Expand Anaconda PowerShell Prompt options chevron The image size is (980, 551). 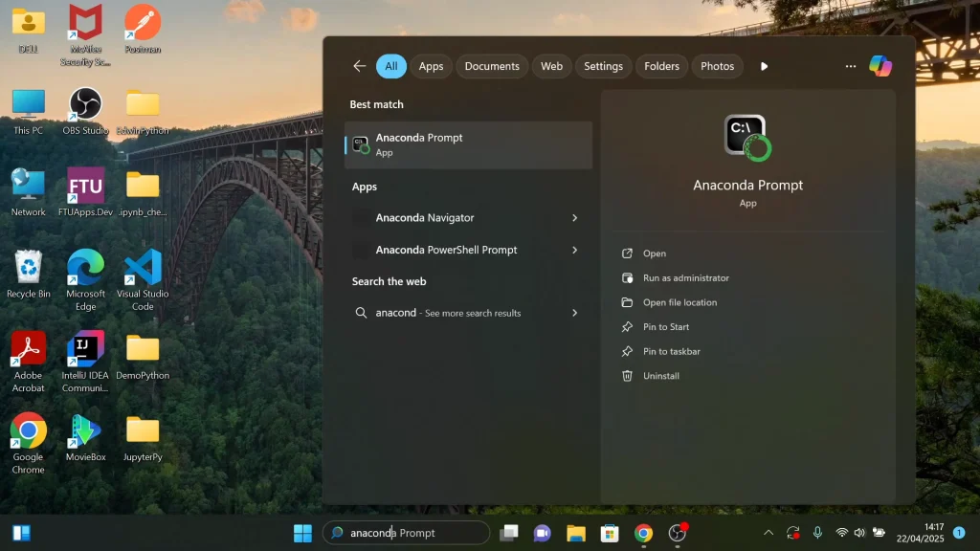[574, 250]
